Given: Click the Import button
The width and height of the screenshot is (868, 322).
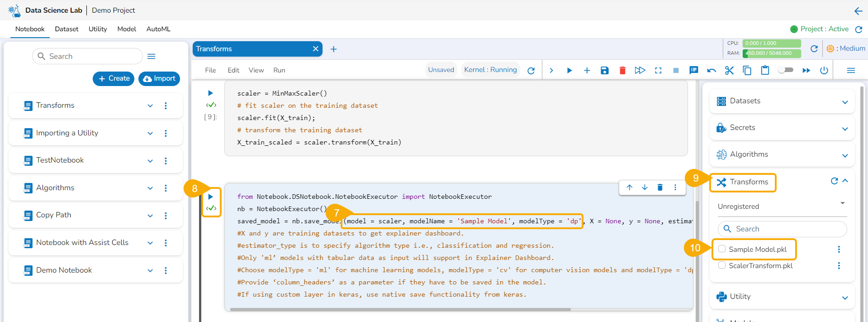Looking at the screenshot, I should click(159, 78).
